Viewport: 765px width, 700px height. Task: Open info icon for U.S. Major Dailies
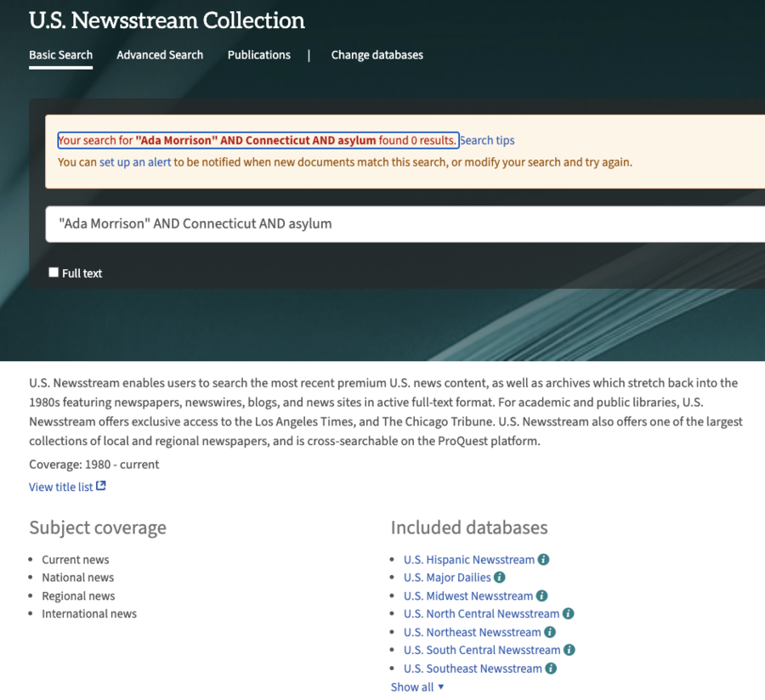click(x=501, y=577)
